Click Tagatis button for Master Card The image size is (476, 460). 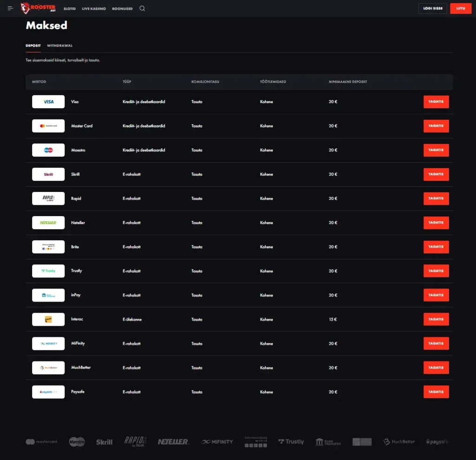(x=436, y=126)
